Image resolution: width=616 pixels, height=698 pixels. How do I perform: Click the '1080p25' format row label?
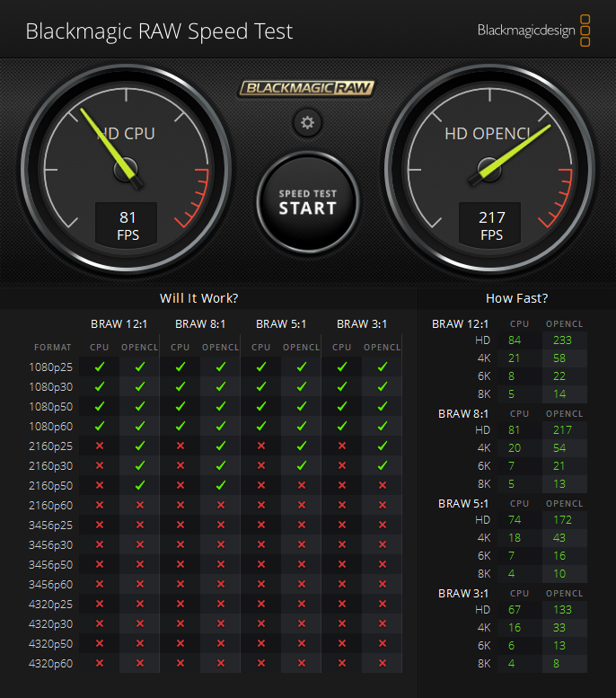tap(51, 367)
